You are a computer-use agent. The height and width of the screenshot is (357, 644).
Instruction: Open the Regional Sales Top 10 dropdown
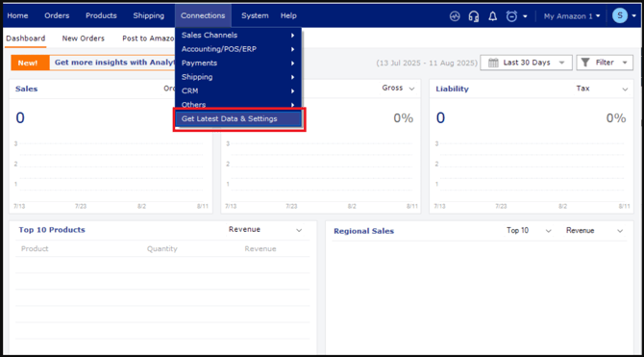pyautogui.click(x=529, y=231)
